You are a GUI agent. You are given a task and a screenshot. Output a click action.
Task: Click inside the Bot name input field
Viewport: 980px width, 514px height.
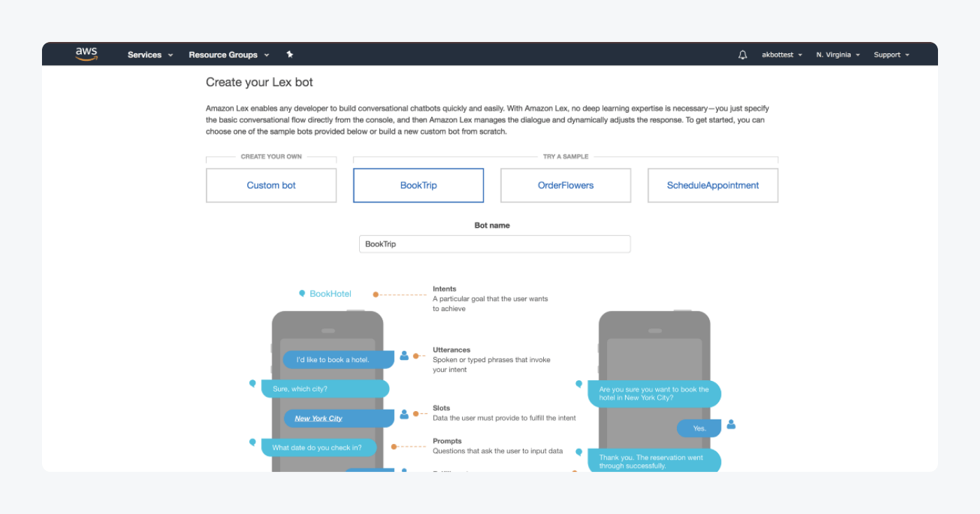(495, 244)
